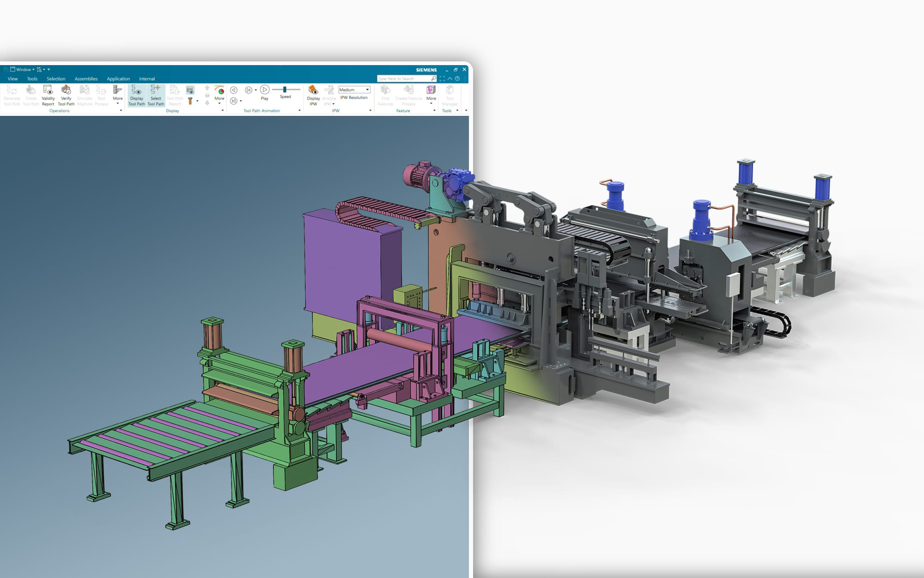Click Play tool path animation

[265, 92]
